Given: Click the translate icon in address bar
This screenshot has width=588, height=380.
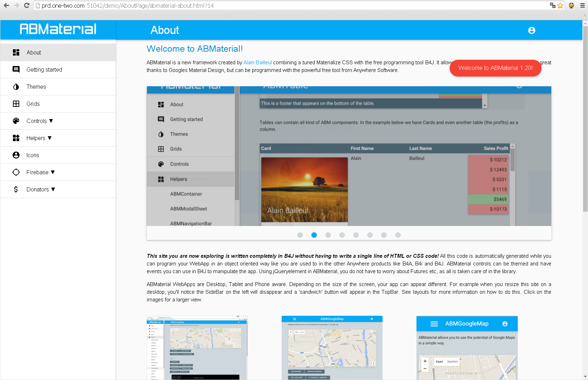Looking at the screenshot, I should click(x=553, y=5).
